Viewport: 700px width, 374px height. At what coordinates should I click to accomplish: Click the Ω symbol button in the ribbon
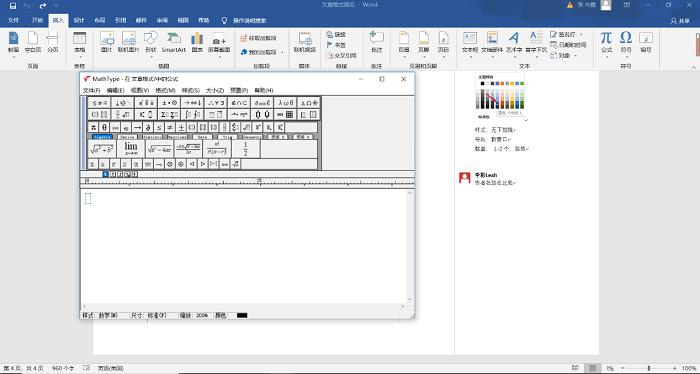626,42
